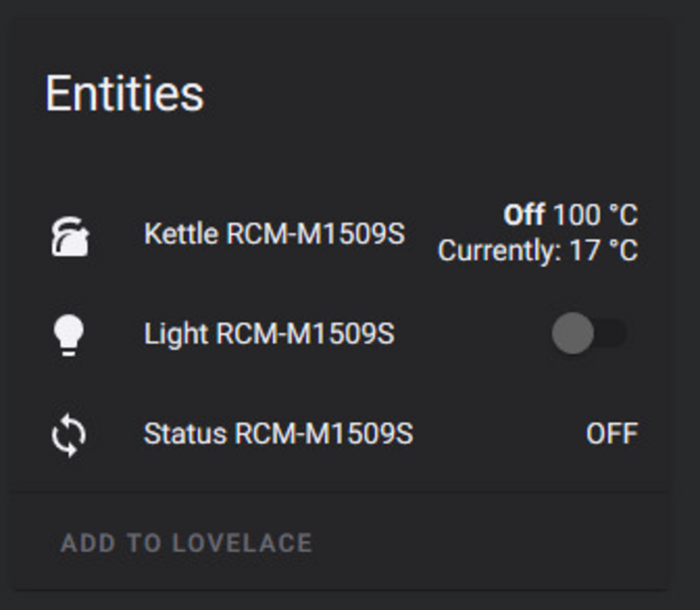Click the Currently: 17 °C reading
The width and height of the screenshot is (700, 610).
pyautogui.click(x=538, y=250)
